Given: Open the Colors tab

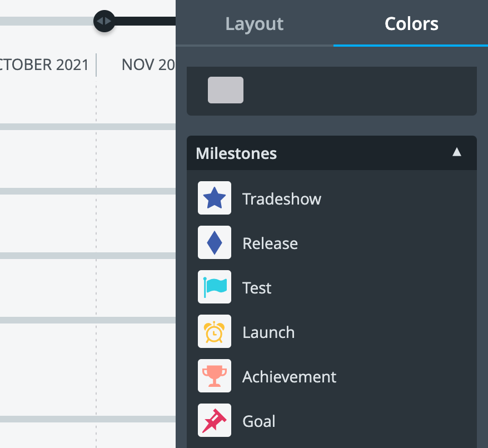Looking at the screenshot, I should pos(411,24).
